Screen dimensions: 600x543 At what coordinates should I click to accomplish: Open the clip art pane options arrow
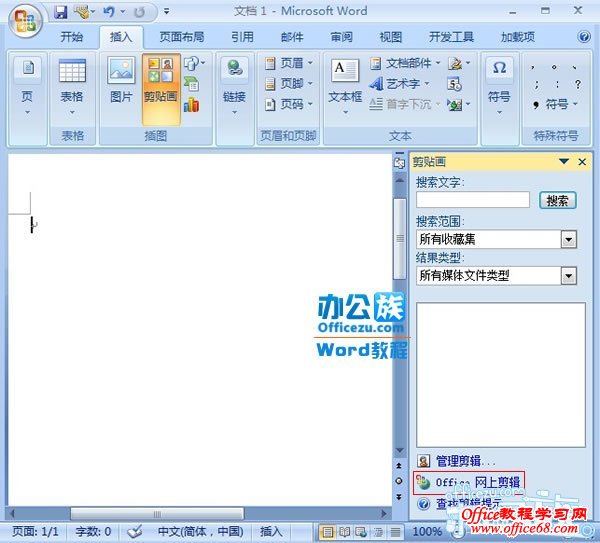pos(564,161)
